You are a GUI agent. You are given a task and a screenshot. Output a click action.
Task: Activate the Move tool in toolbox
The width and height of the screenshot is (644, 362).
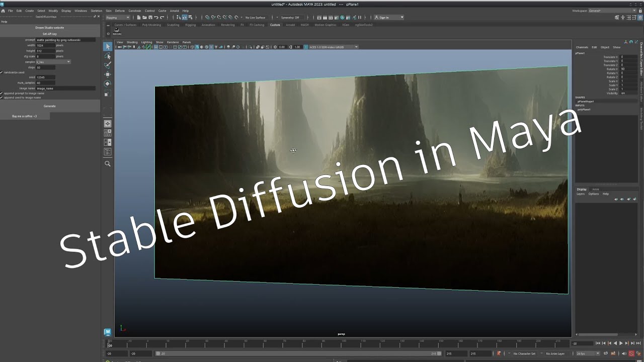point(108,74)
